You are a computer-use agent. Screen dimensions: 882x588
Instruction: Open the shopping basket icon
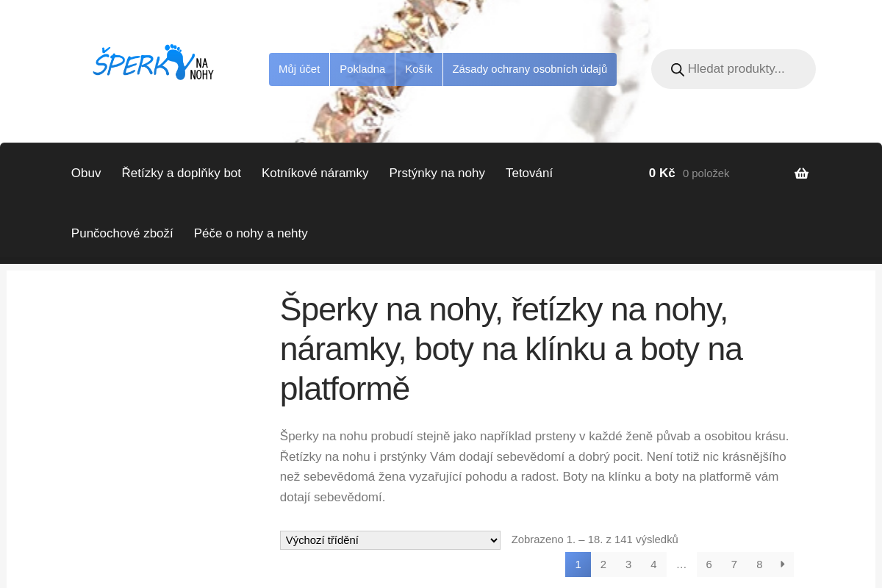point(801,173)
